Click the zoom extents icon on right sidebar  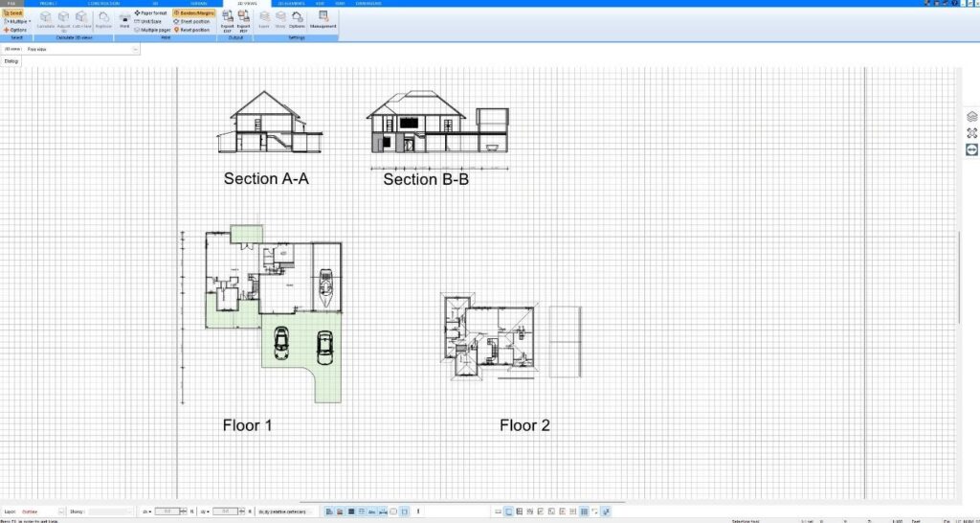point(971,133)
